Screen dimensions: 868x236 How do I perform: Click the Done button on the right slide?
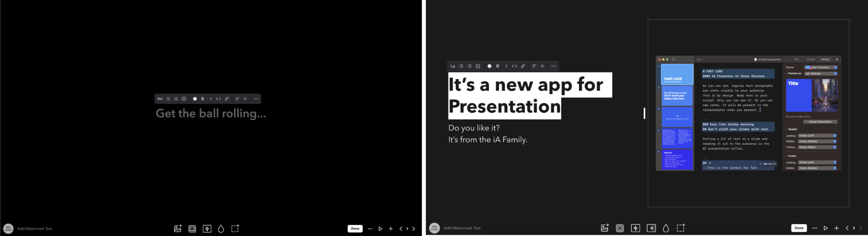pos(799,228)
